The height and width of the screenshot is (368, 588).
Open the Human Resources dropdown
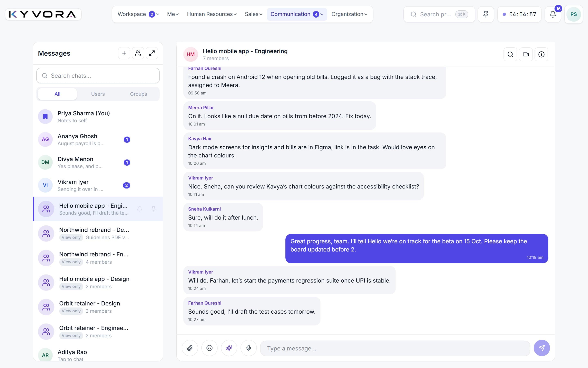(x=212, y=14)
